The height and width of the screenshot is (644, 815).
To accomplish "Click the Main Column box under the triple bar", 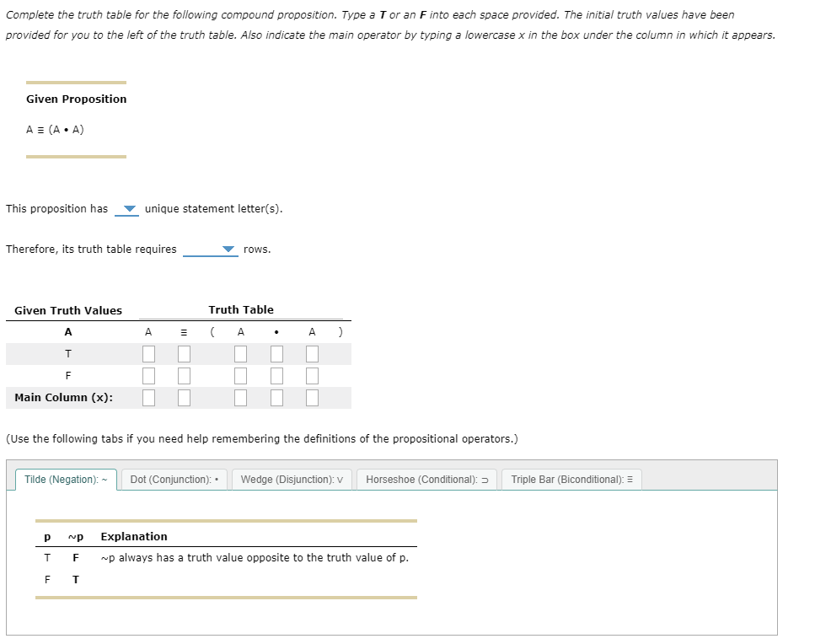I will click(184, 397).
